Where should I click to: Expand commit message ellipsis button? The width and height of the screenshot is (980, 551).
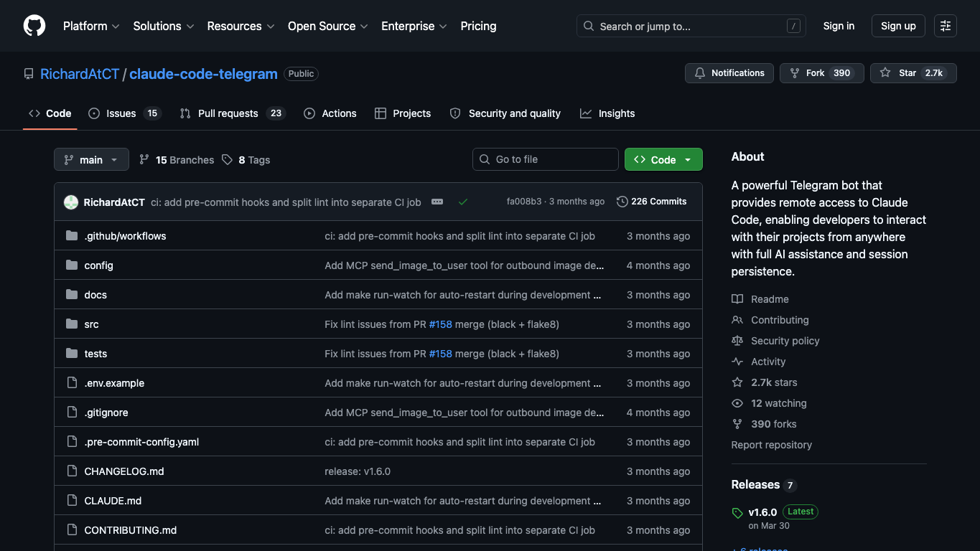[x=437, y=202]
